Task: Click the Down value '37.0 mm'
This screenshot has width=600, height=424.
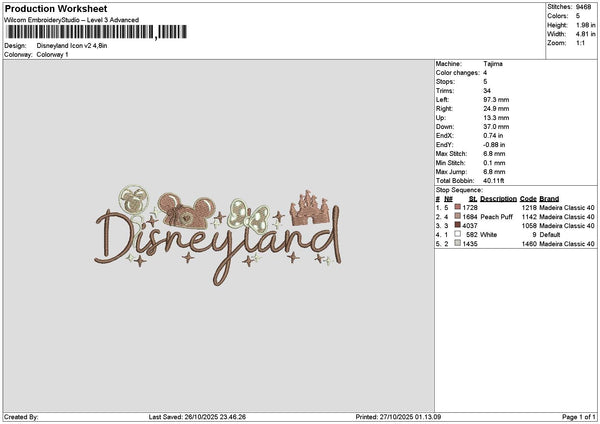Action: tap(496, 127)
